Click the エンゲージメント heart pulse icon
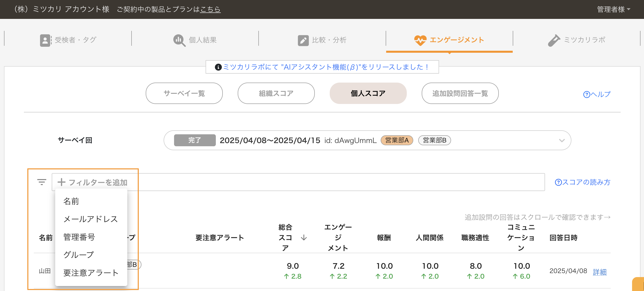 [420, 40]
